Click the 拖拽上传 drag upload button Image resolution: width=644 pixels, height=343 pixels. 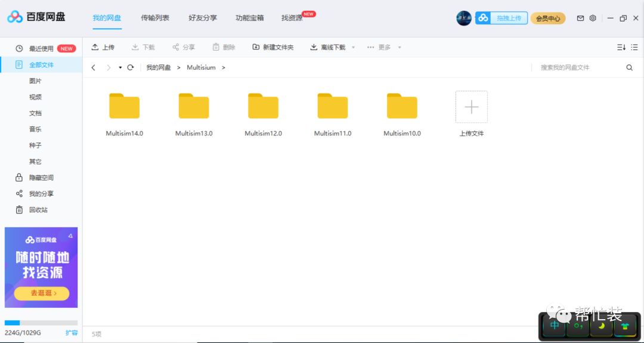[501, 18]
